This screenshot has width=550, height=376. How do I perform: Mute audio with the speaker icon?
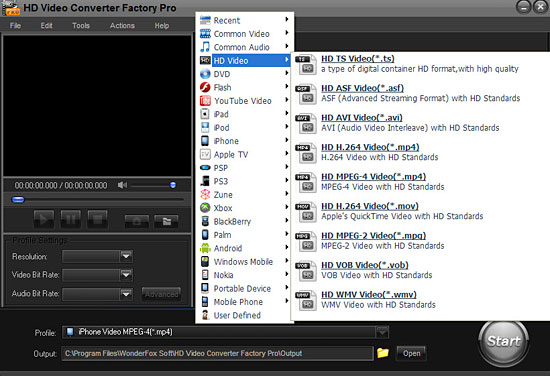(122, 185)
